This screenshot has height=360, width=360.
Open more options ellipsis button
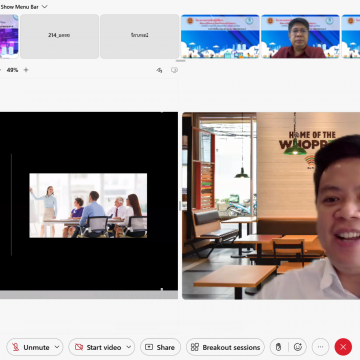tap(320, 347)
